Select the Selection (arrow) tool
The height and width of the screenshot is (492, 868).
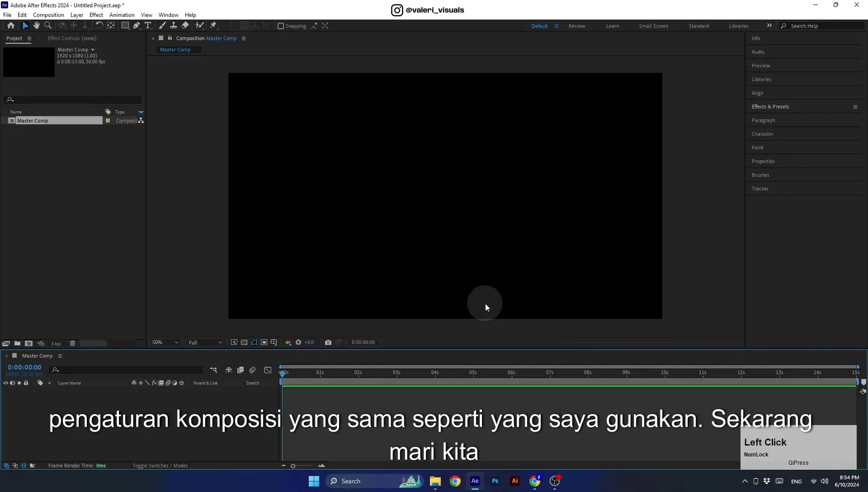25,26
